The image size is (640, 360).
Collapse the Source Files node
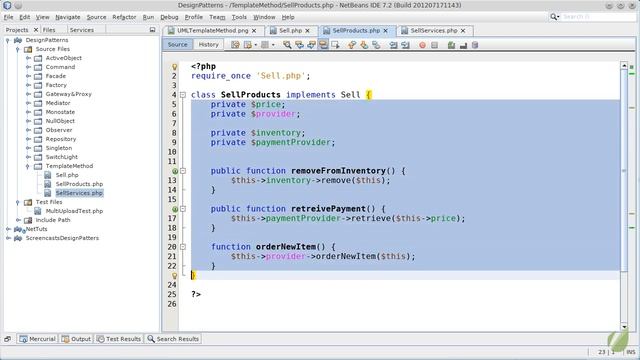pyautogui.click(x=18, y=49)
